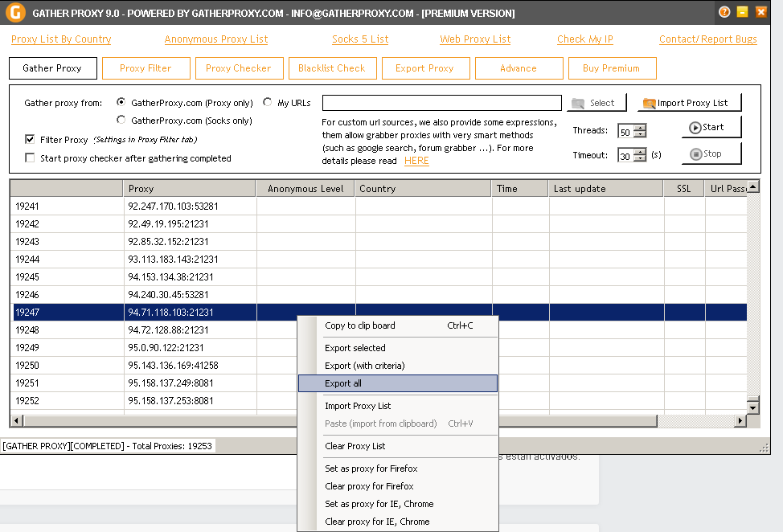Increase the Timeout value with up arrow
Screen dimensions: 783x532
pos(640,152)
